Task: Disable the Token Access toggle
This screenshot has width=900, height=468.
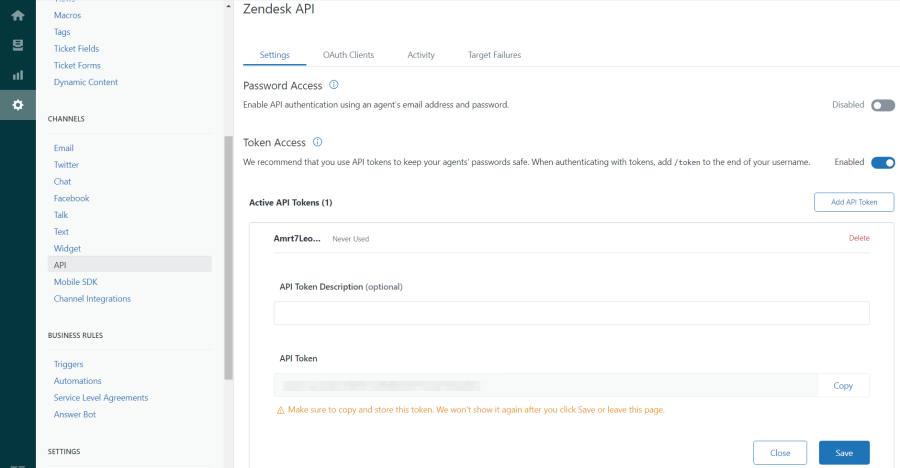Action: point(883,163)
